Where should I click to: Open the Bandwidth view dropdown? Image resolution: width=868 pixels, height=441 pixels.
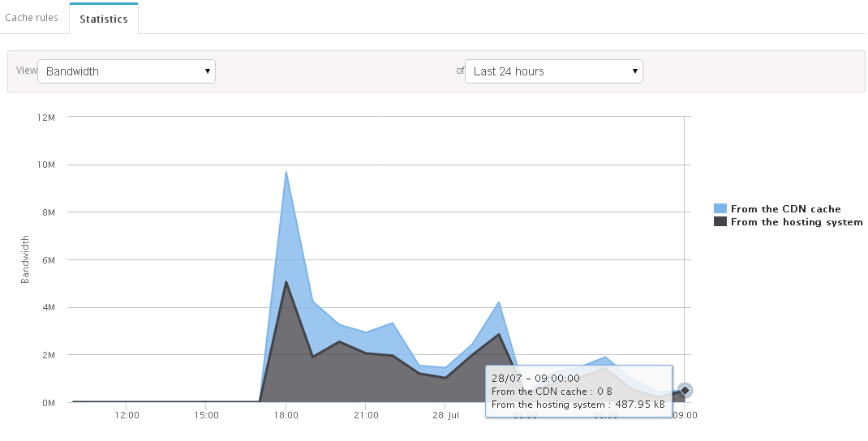coord(127,71)
